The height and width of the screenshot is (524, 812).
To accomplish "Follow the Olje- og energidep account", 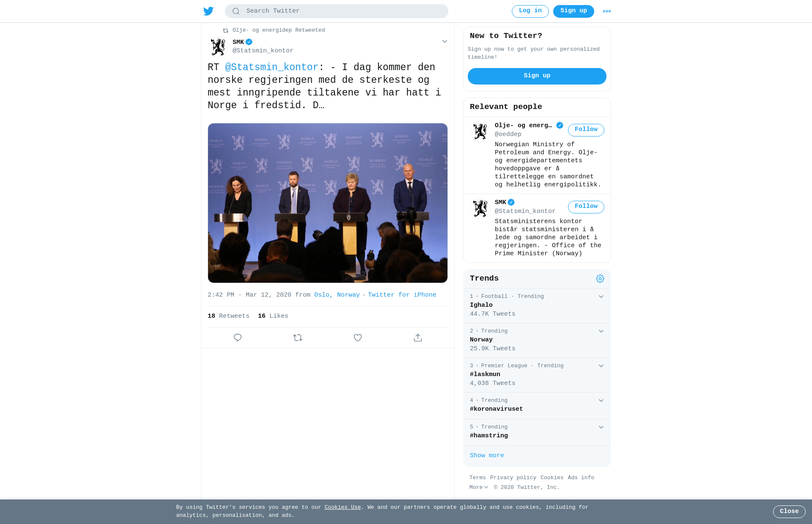I will click(x=586, y=130).
